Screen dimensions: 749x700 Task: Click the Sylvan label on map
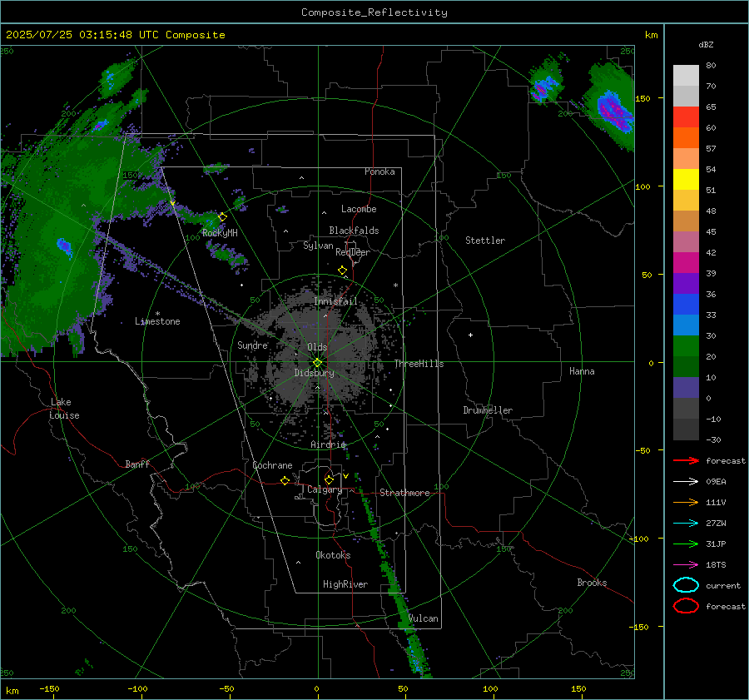click(x=318, y=246)
